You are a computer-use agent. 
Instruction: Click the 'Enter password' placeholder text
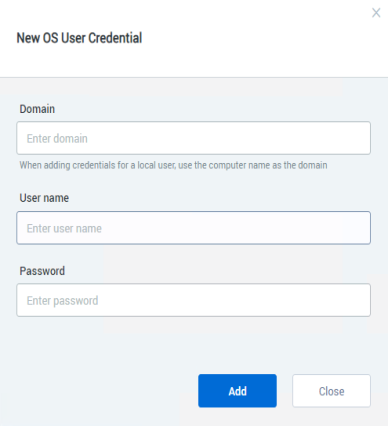coord(62,301)
